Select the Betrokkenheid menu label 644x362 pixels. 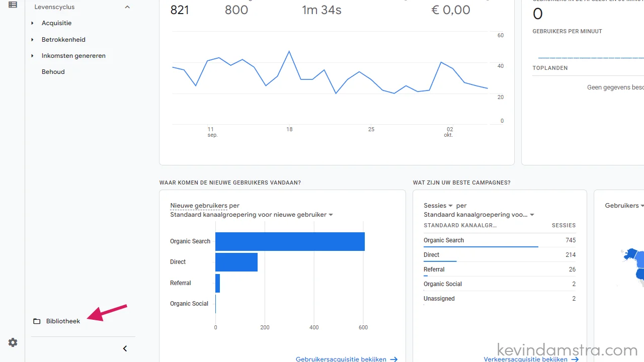click(63, 40)
